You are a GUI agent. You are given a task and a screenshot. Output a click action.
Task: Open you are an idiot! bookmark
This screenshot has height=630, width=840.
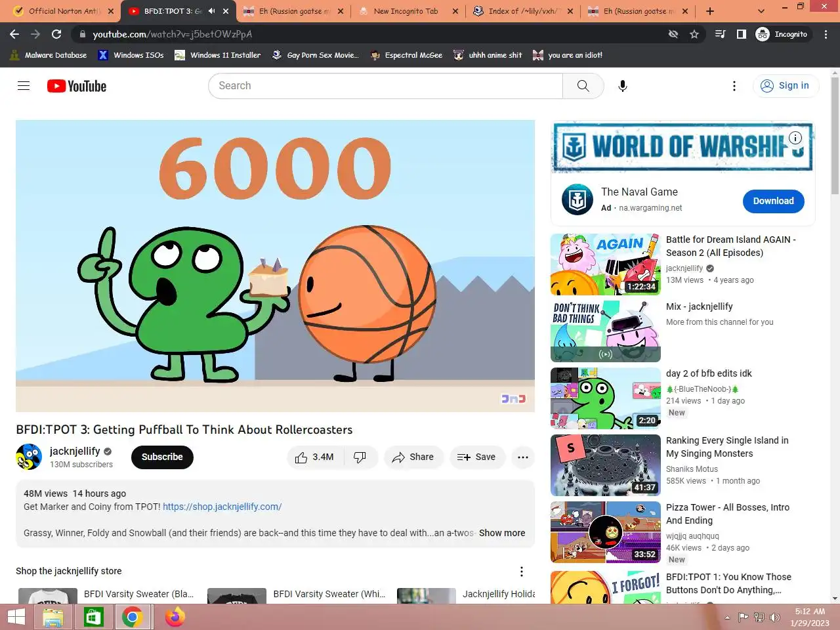(568, 55)
